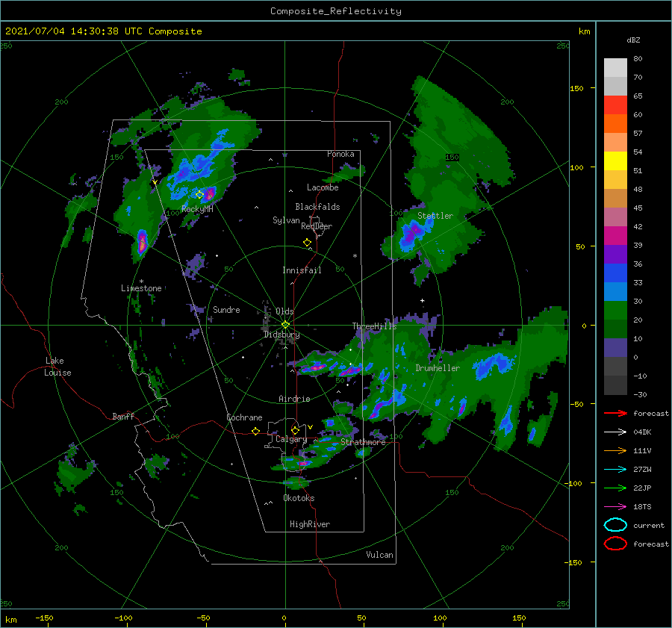
Task: Pick the purple 36-39 dBZ swatch
Action: click(615, 254)
